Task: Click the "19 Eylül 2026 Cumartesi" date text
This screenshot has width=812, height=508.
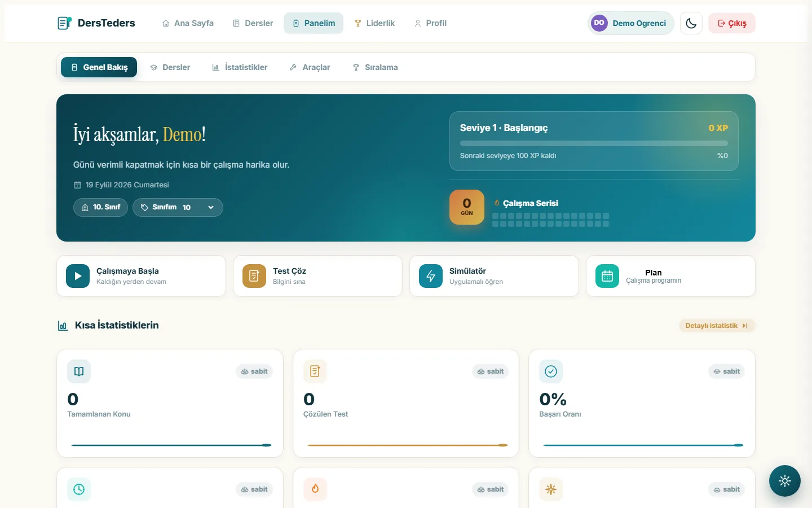Action: tap(127, 185)
